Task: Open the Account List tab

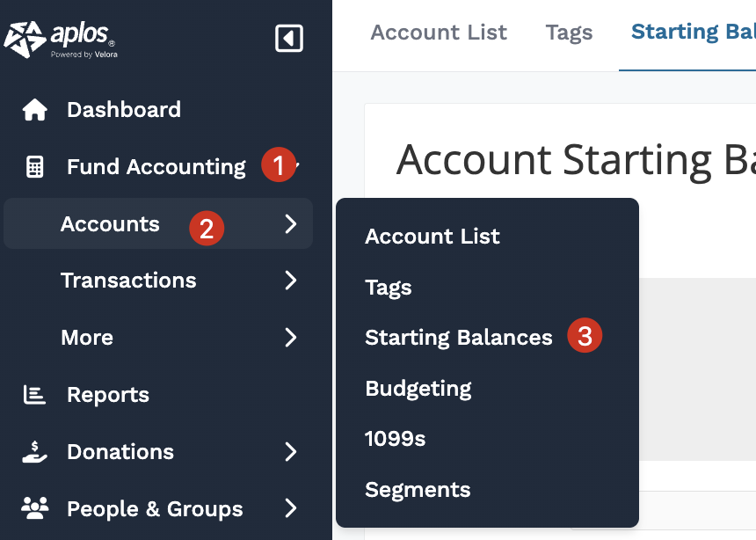Action: click(x=439, y=33)
